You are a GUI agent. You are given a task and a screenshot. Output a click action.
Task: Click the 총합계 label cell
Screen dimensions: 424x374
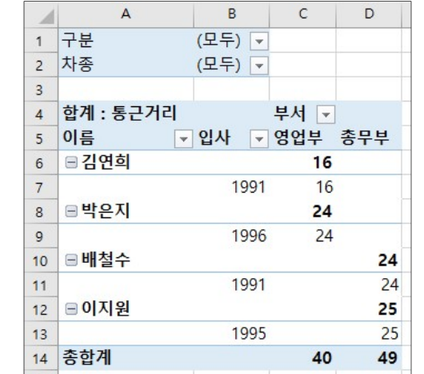[126, 358]
